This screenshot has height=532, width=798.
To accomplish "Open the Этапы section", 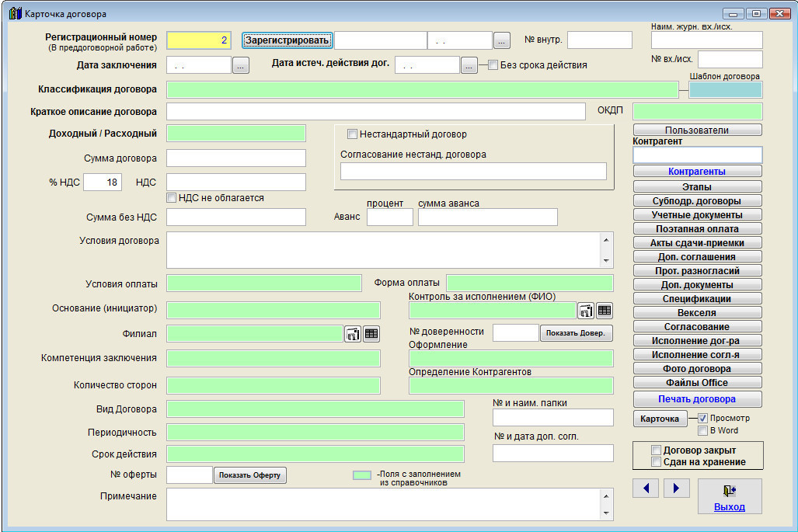I will (697, 186).
